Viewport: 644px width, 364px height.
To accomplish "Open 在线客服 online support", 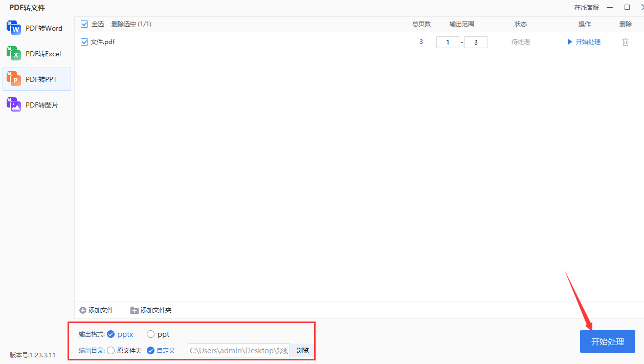I will (x=587, y=8).
